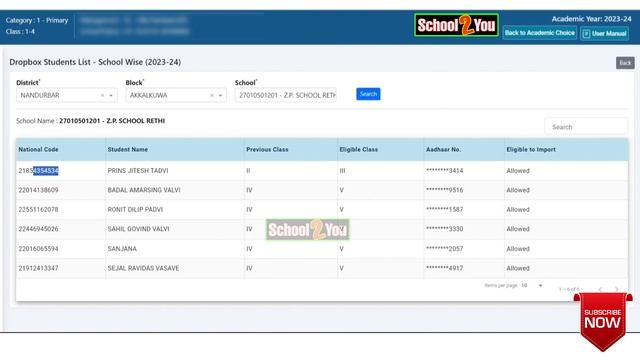
Task: Click Eligible Class III in first row
Action: click(342, 171)
